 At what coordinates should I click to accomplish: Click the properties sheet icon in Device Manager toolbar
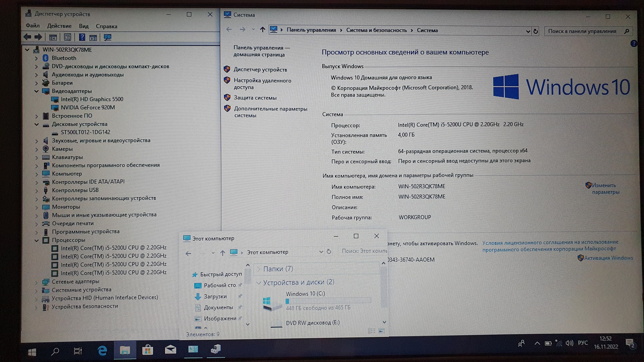67,37
